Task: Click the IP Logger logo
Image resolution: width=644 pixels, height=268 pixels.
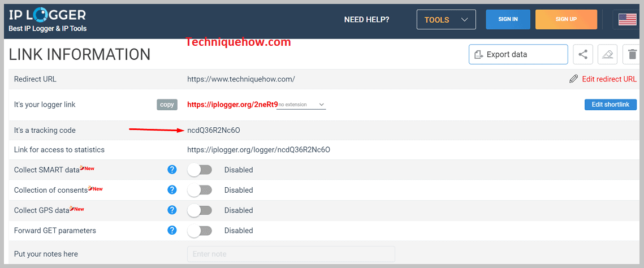Action: point(47,16)
